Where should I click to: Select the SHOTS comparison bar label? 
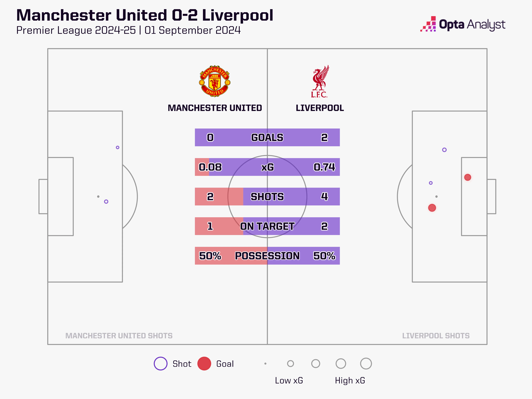(267, 197)
